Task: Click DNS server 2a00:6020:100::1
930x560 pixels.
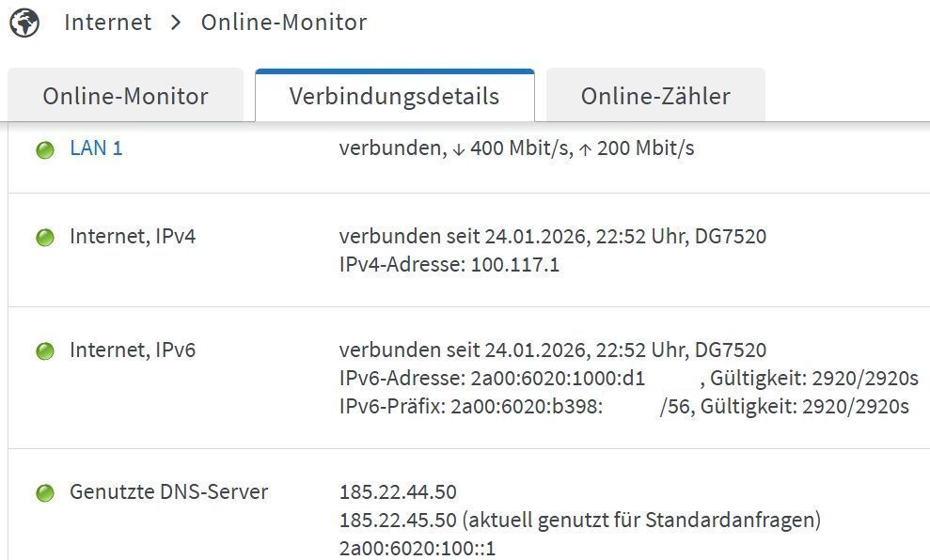Action: pos(417,548)
